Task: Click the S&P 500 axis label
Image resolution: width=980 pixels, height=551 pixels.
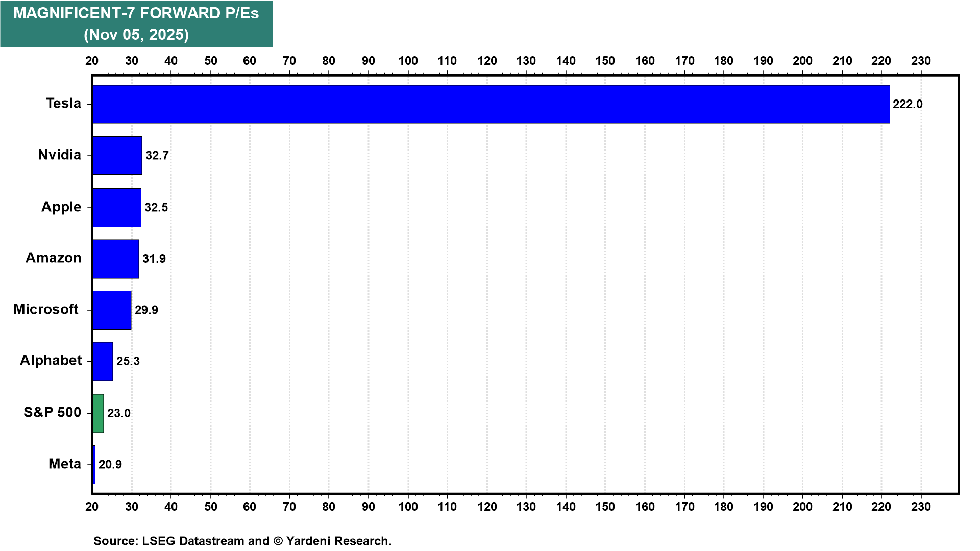Action: [52, 412]
